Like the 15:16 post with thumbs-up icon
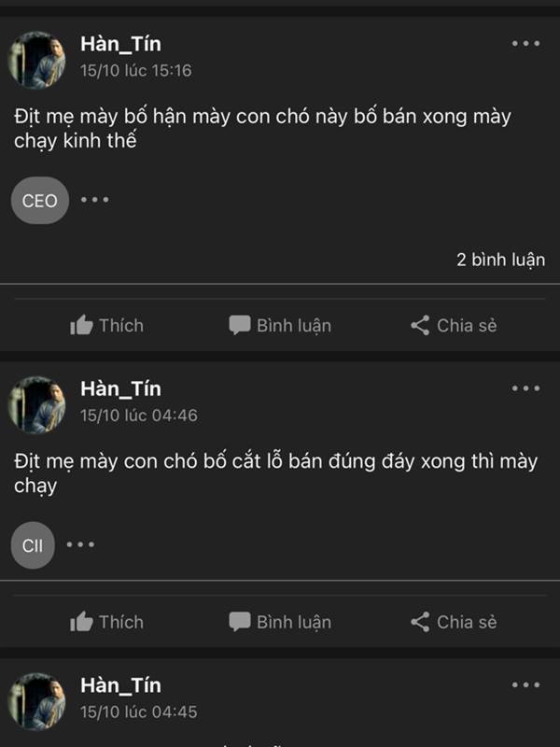The image size is (560, 747). click(x=82, y=325)
